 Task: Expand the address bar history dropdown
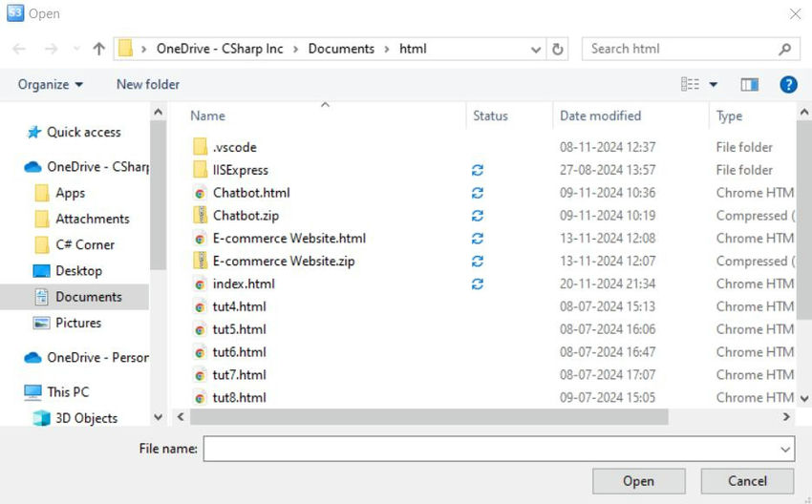536,49
